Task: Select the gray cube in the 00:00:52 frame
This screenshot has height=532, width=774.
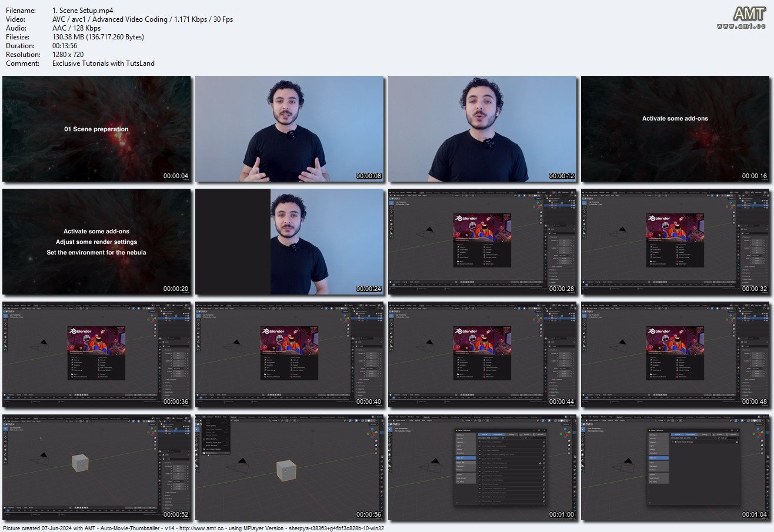Action: click(80, 463)
